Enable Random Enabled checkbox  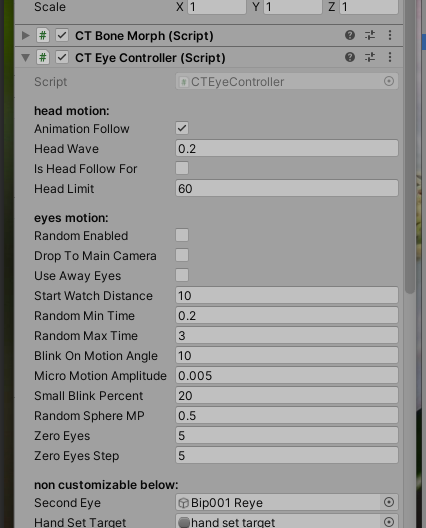click(x=182, y=235)
